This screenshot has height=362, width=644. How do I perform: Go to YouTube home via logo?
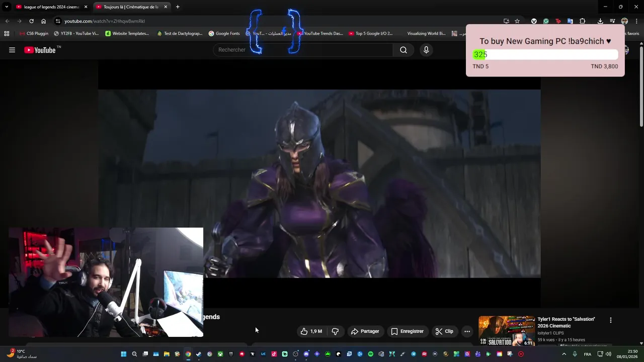coord(40,50)
